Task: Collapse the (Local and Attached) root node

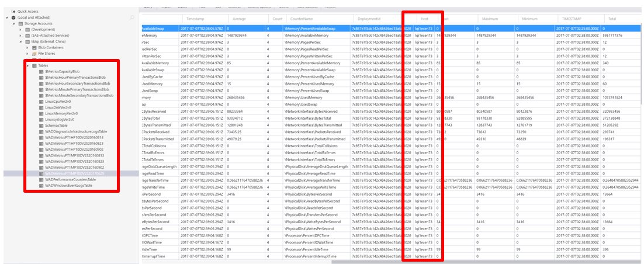Action: click(6, 18)
